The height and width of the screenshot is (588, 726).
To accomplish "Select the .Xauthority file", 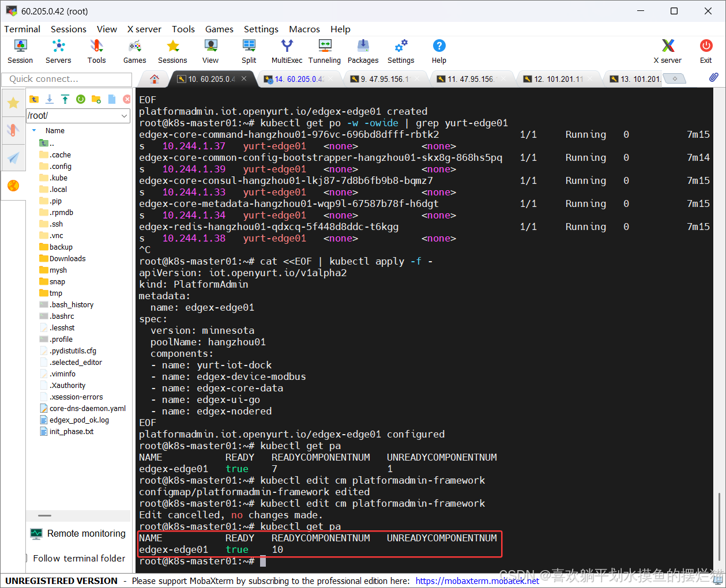I will [x=67, y=385].
